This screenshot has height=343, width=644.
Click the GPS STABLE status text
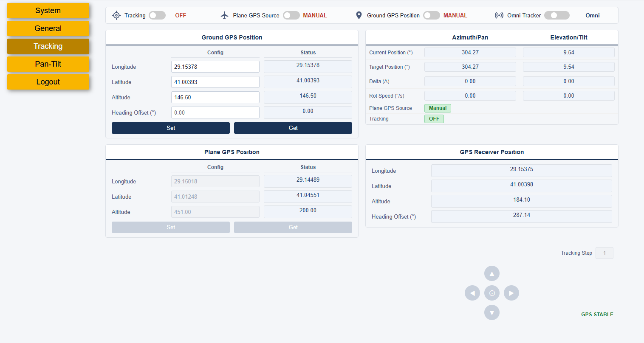coord(597,315)
